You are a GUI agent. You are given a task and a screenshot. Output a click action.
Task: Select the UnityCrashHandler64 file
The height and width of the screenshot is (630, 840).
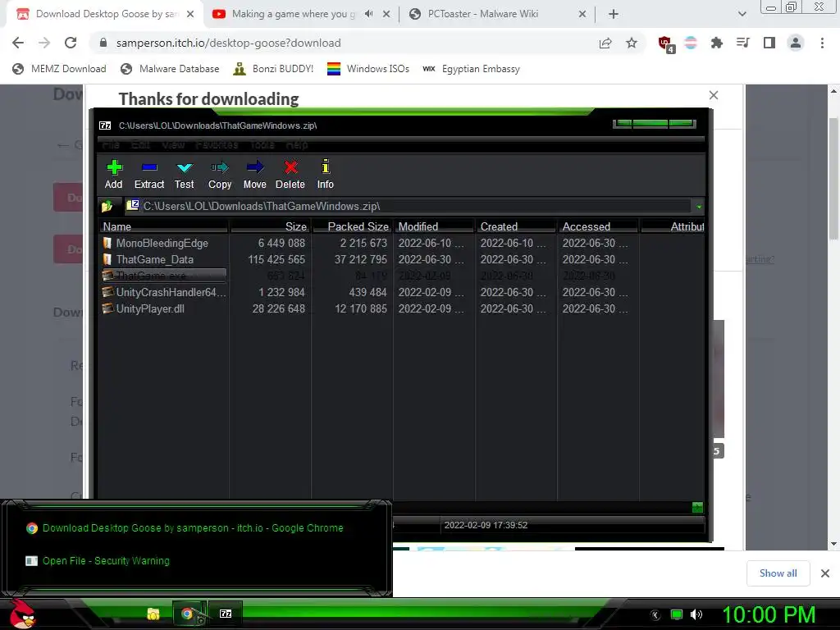click(164, 293)
